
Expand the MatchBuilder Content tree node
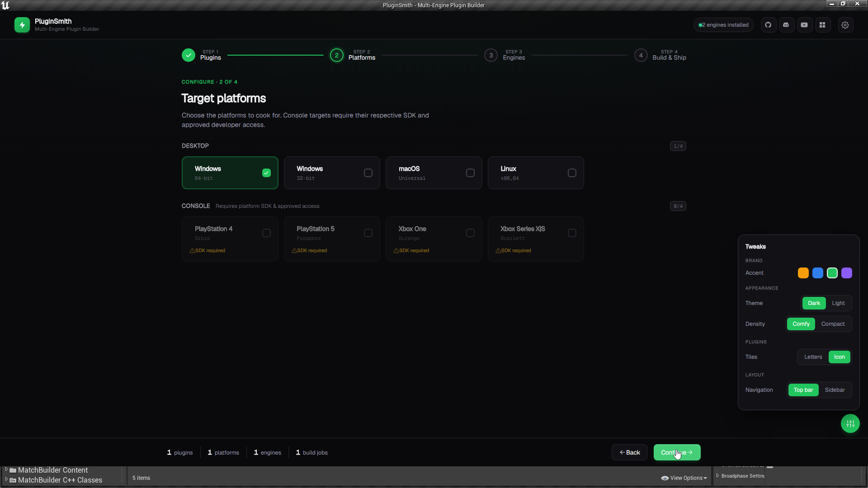(6, 469)
